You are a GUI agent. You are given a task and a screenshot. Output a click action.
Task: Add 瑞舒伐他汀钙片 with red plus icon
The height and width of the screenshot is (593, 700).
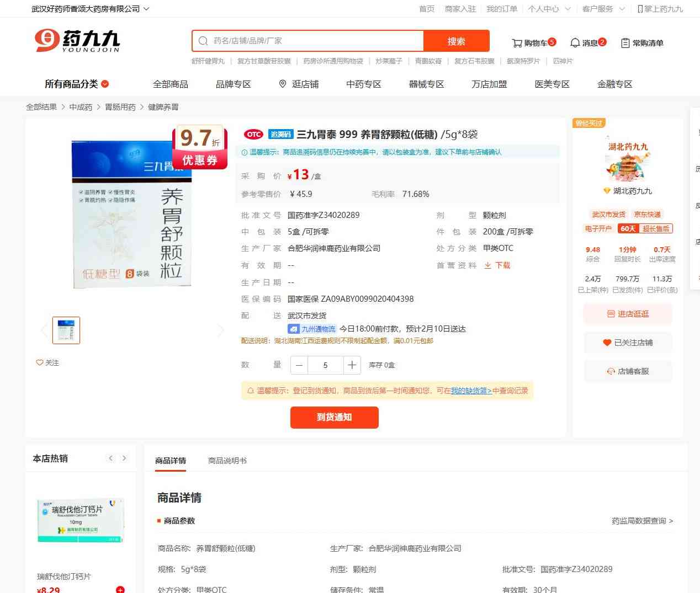click(120, 589)
